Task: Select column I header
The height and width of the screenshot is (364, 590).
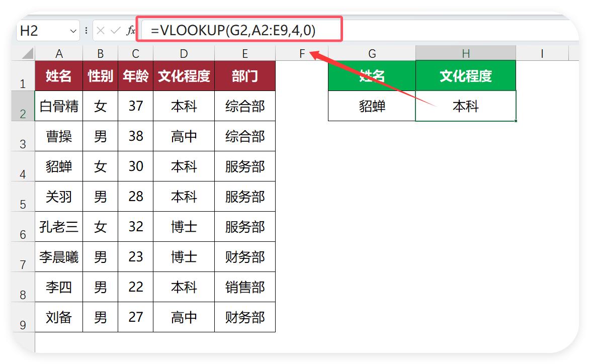Action: [x=542, y=53]
